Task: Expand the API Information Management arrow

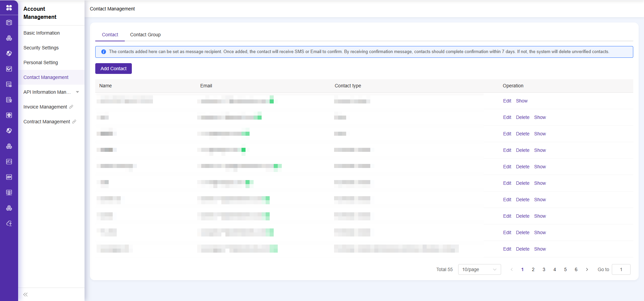Action: click(x=77, y=92)
